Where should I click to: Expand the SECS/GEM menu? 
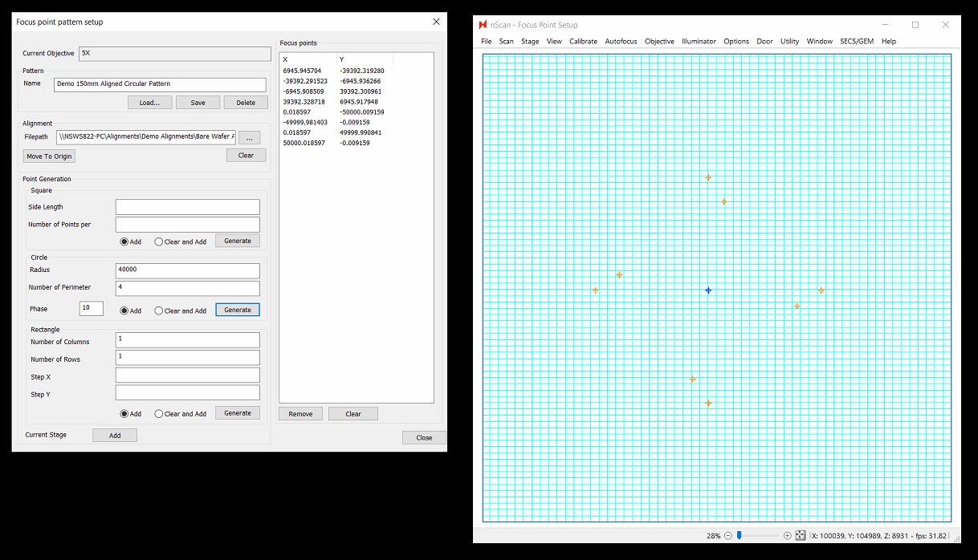pyautogui.click(x=856, y=42)
